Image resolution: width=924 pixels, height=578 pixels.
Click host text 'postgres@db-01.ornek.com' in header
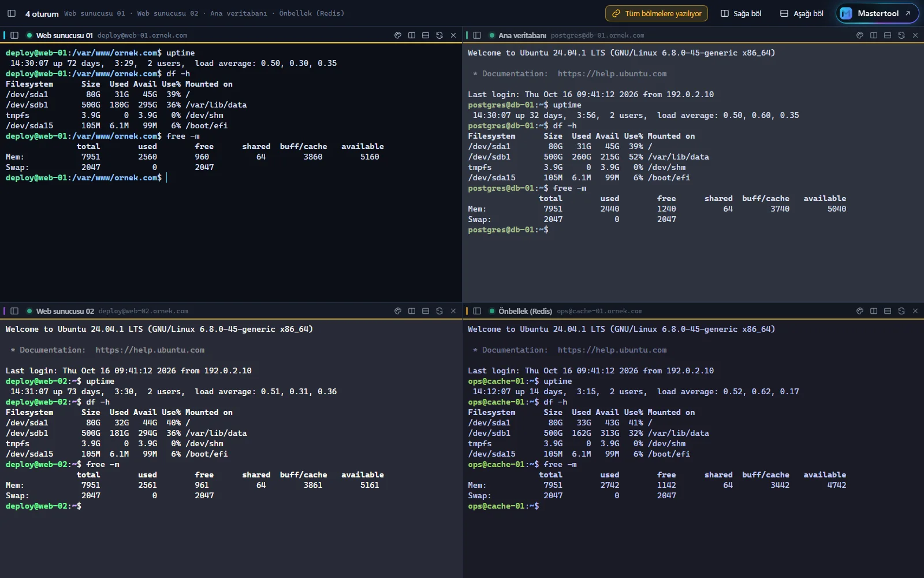pos(597,35)
